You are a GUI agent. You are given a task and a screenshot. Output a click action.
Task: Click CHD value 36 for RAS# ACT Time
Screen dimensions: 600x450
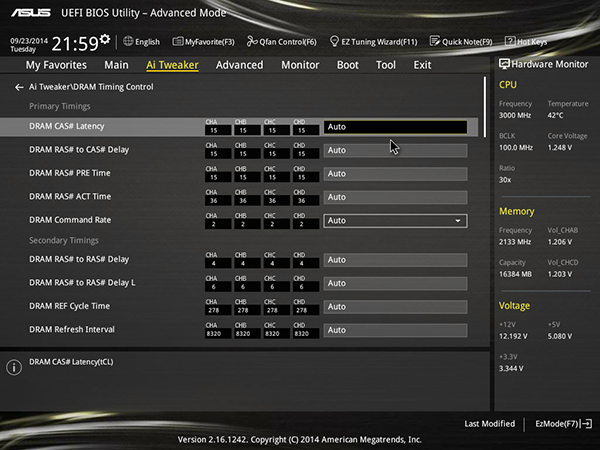[306, 201]
